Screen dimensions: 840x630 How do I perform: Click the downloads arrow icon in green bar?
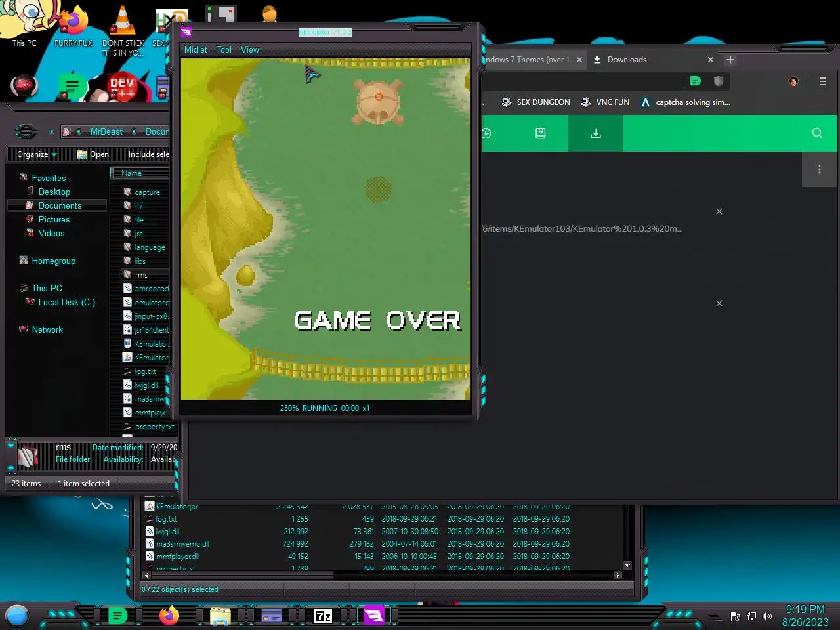tap(596, 133)
